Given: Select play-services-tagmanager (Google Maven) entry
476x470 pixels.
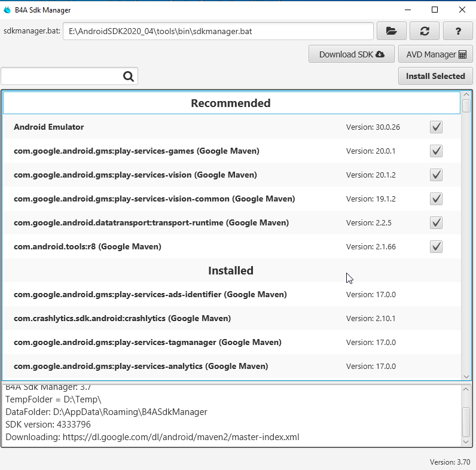Looking at the screenshot, I should point(148,343).
